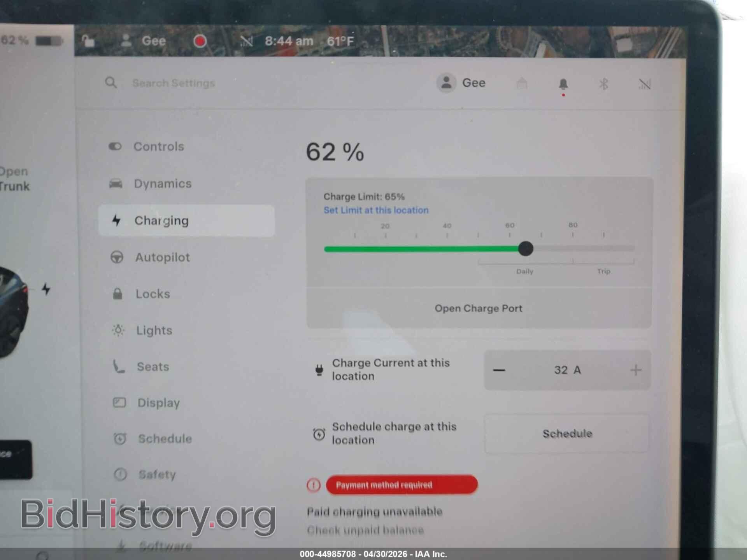The width and height of the screenshot is (747, 560).
Task: Click Open Charge Port button
Action: (x=479, y=308)
